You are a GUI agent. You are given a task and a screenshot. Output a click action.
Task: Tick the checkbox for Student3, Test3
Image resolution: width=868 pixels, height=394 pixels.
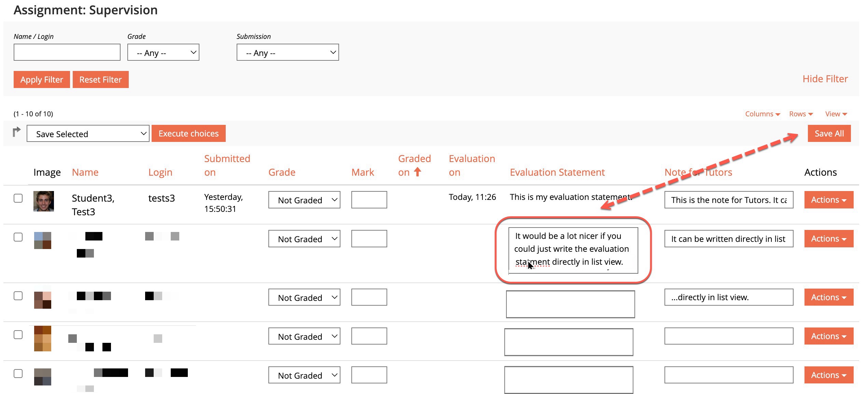coord(18,198)
